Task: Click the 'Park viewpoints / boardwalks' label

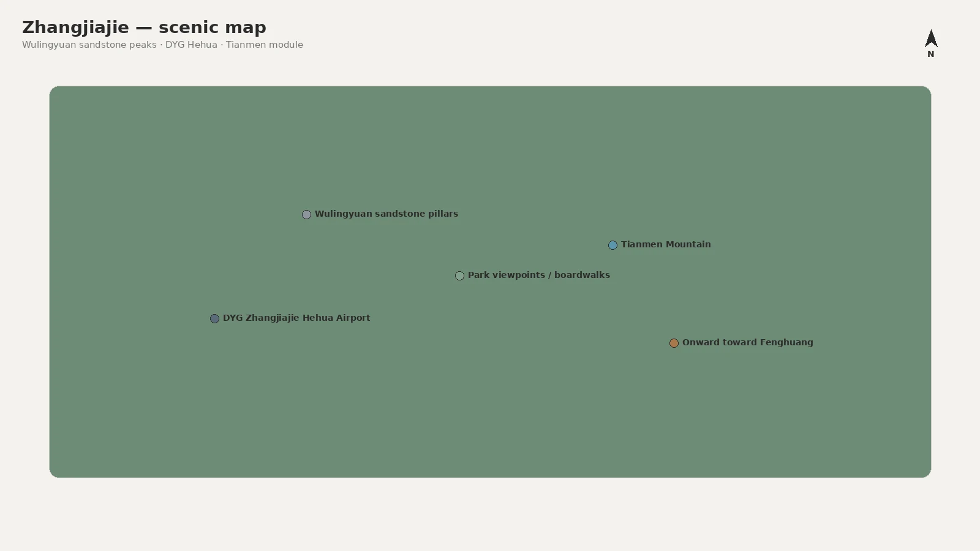Action: pos(539,275)
